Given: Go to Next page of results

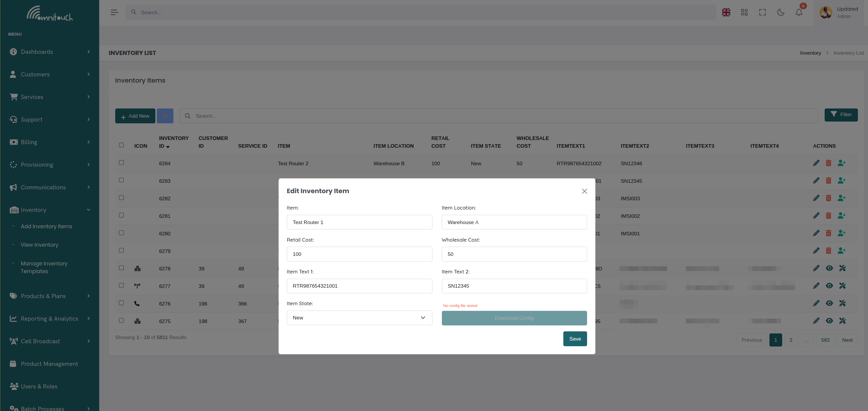Looking at the screenshot, I should click(x=847, y=340).
